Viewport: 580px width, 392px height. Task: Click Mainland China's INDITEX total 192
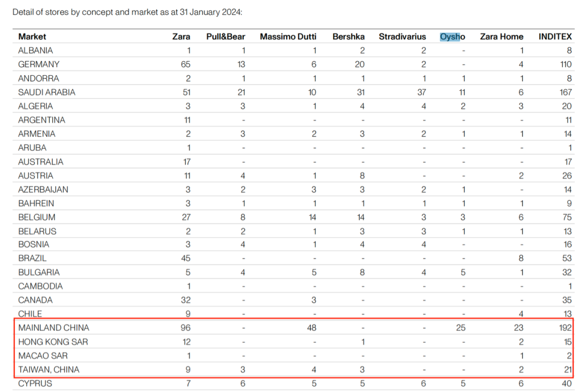pyautogui.click(x=564, y=328)
